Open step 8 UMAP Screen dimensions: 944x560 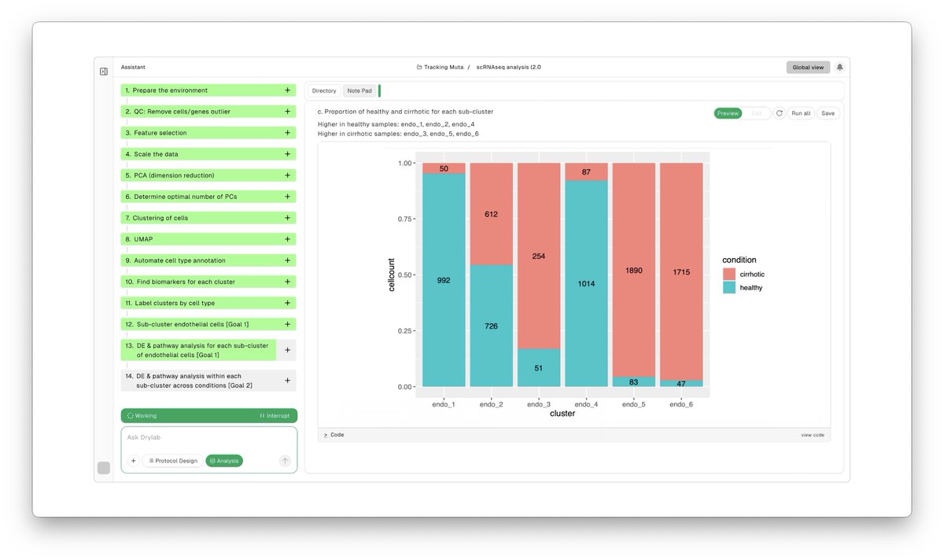tap(208, 239)
